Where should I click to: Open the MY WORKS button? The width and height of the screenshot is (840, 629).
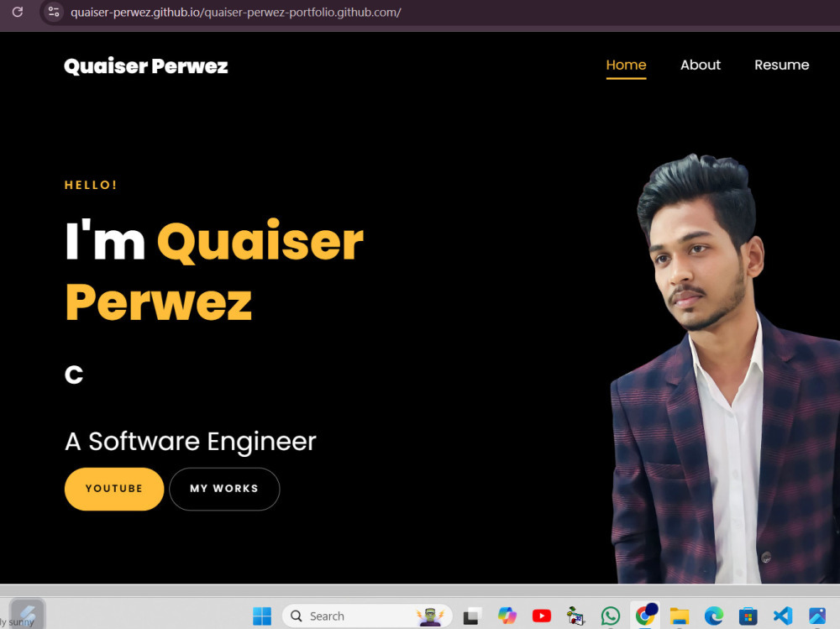[x=224, y=489]
